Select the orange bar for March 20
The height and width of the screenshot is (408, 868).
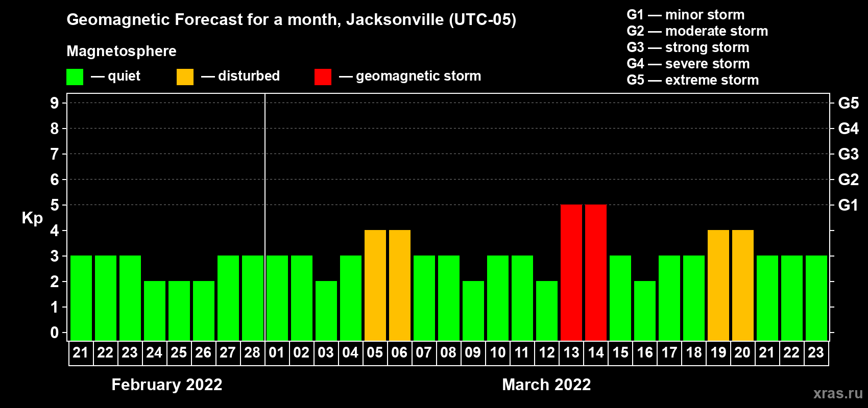coord(743,285)
